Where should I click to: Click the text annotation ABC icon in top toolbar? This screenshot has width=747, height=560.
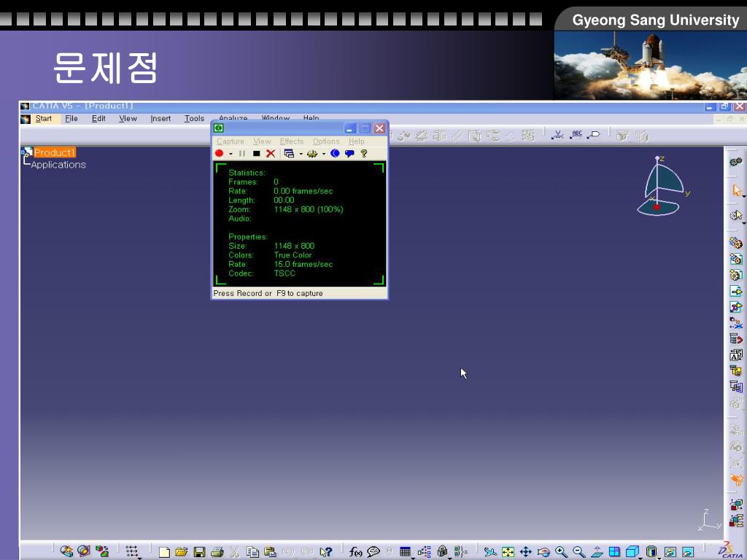pyautogui.click(x=576, y=135)
